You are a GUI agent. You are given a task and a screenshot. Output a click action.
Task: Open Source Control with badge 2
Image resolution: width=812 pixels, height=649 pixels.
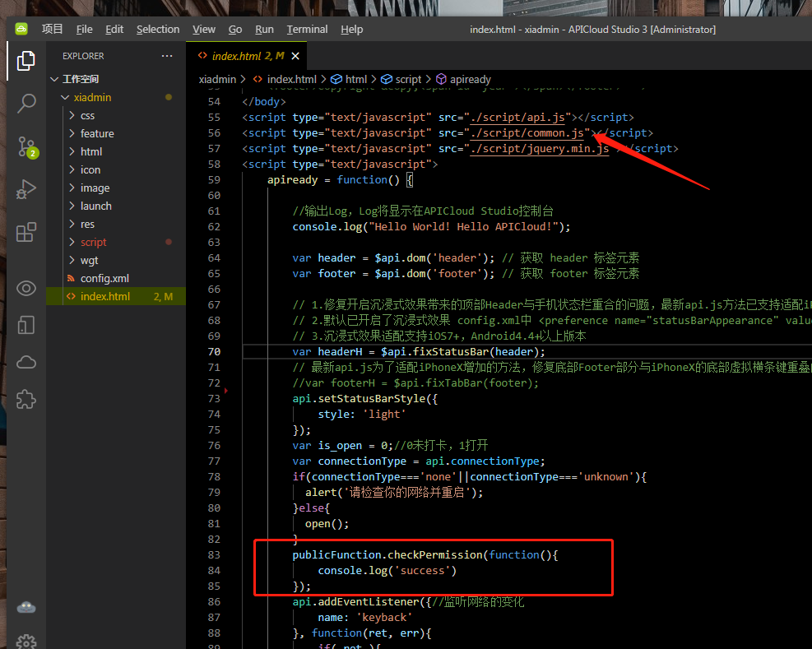(26, 146)
